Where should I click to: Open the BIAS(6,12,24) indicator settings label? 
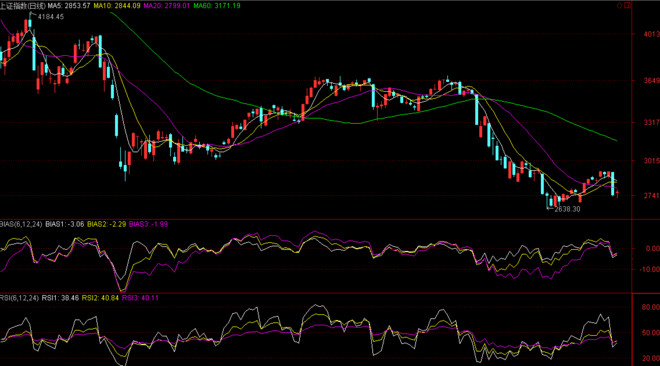[21, 224]
